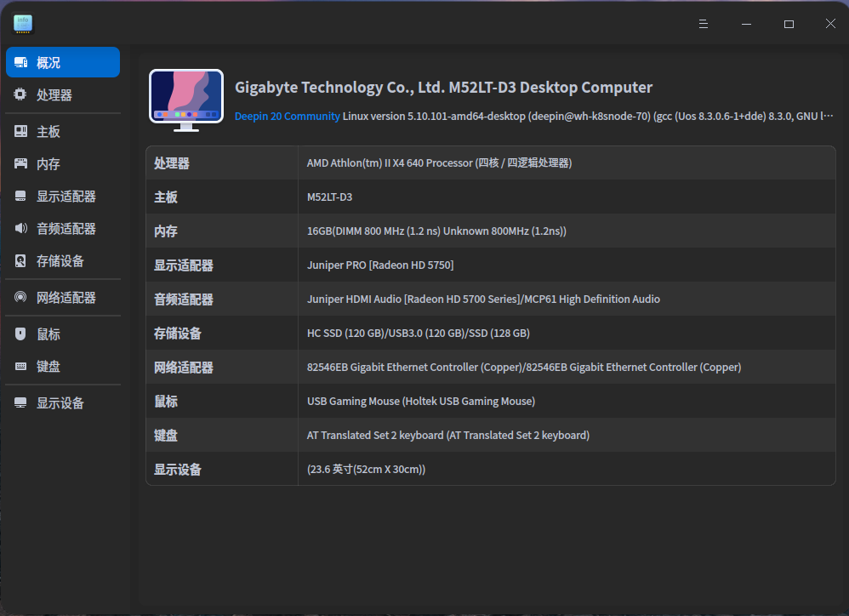Select the M52LT-D3 motherboard value

[329, 197]
